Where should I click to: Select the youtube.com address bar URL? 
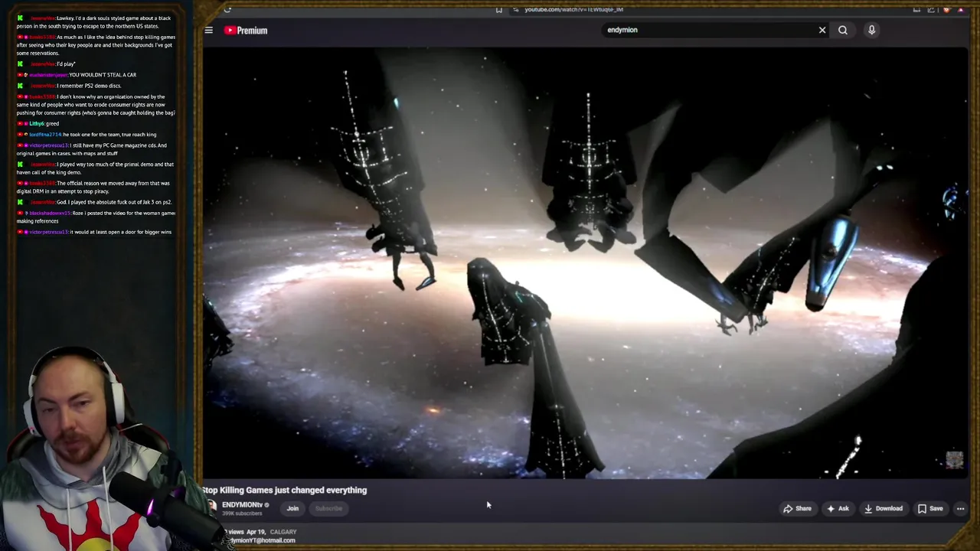pyautogui.click(x=573, y=9)
